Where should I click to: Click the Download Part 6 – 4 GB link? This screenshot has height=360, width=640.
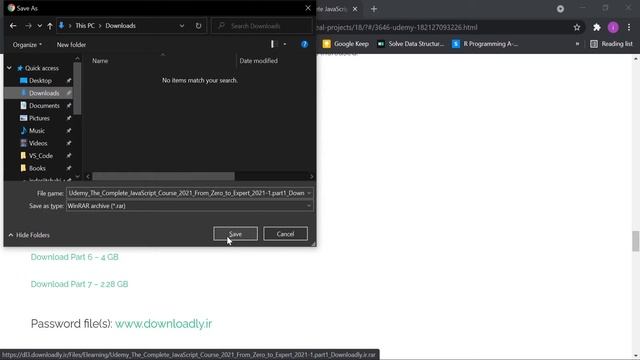(75, 257)
